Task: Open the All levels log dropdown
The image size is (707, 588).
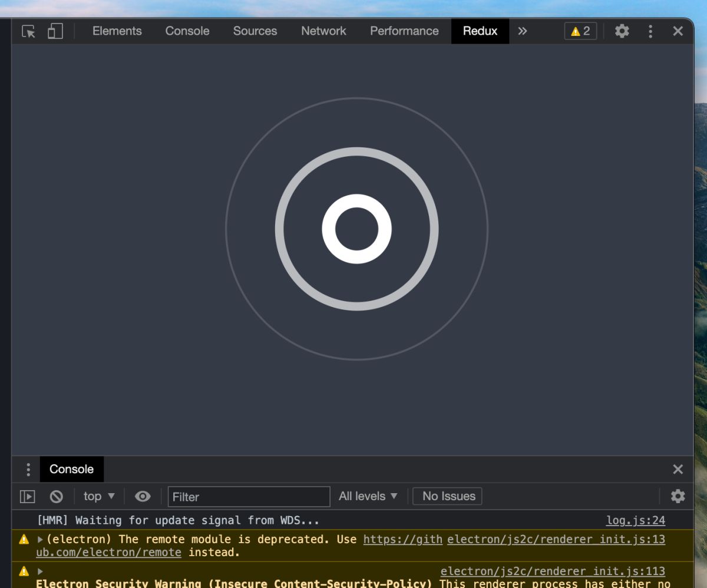Action: pyautogui.click(x=368, y=496)
